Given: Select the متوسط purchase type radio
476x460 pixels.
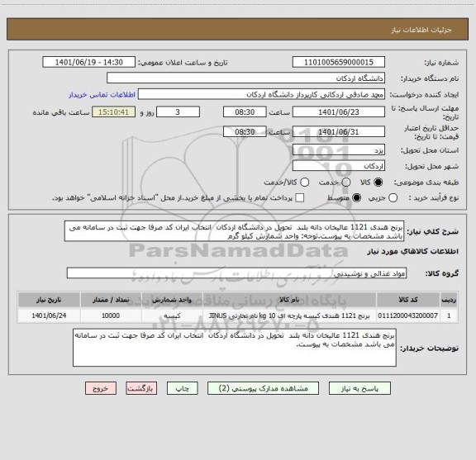Looking at the screenshot, I should 356,198.
